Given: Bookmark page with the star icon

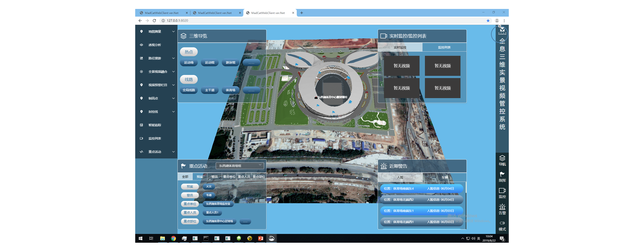Looking at the screenshot, I should (x=488, y=21).
